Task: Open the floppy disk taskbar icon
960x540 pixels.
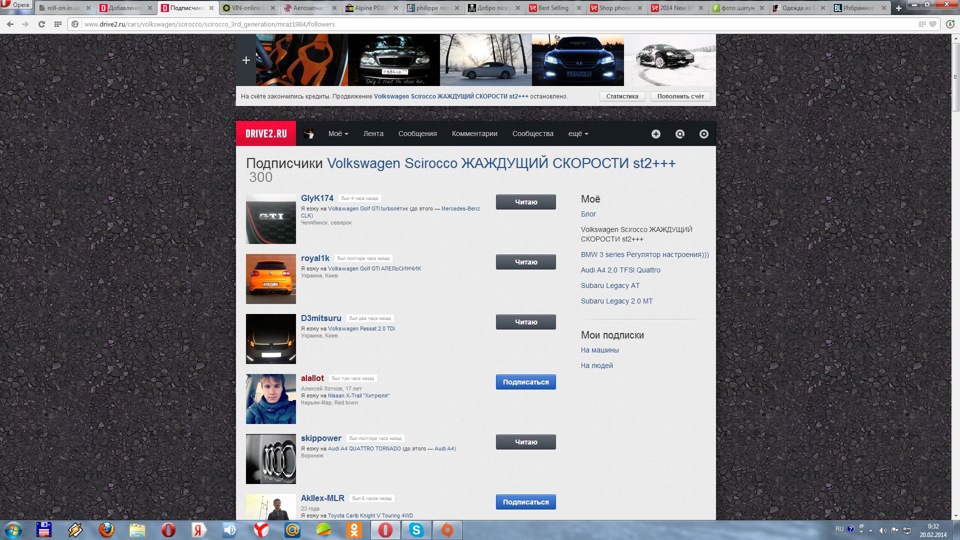Action: click(x=43, y=530)
